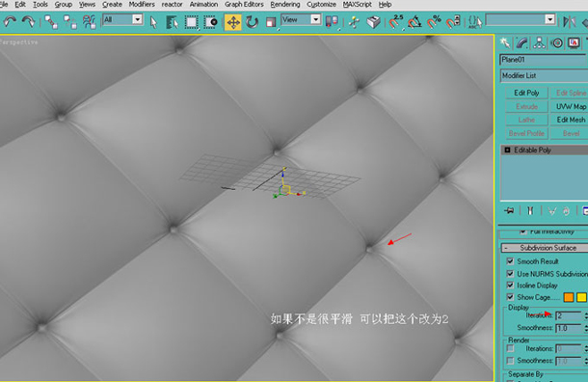Toggle the Angle Snap icon
588x382 pixels.
click(x=414, y=22)
